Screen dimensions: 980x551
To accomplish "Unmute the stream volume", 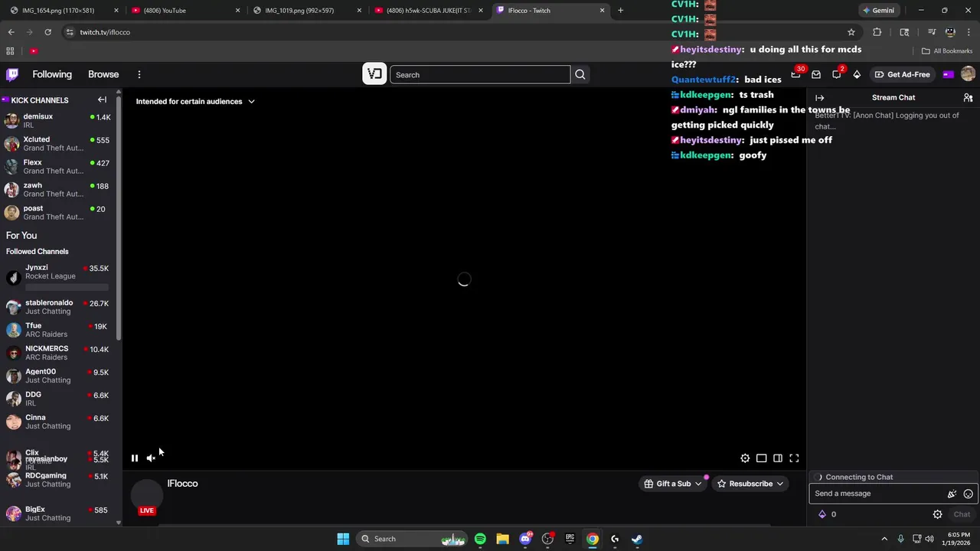I will point(151,458).
